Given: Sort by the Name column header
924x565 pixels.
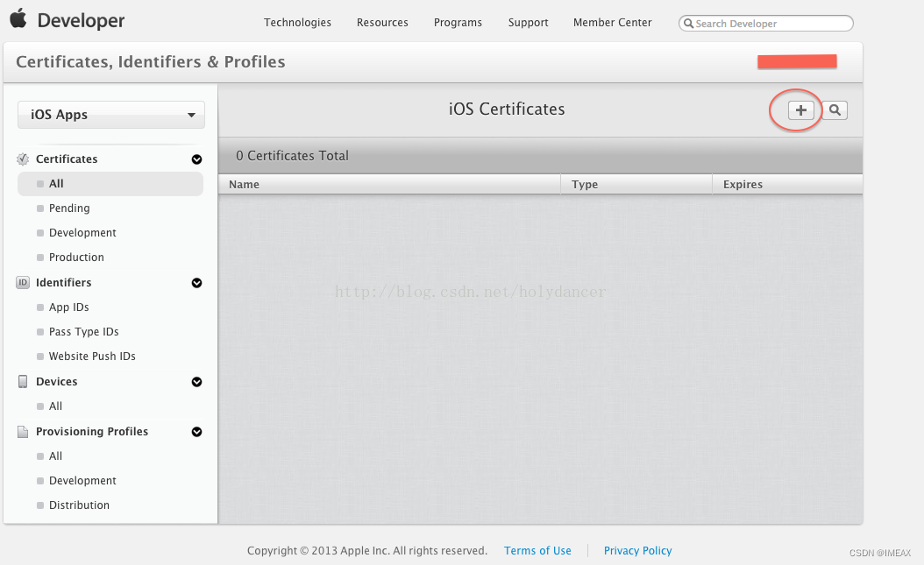Looking at the screenshot, I should click(x=389, y=184).
